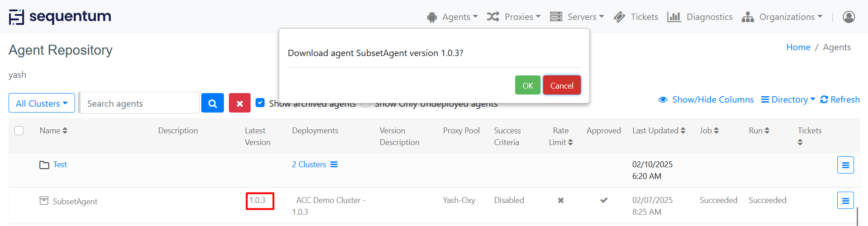Image resolution: width=868 pixels, height=226 pixels.
Task: Open the SubsetAgent row actions menu
Action: pos(845,200)
